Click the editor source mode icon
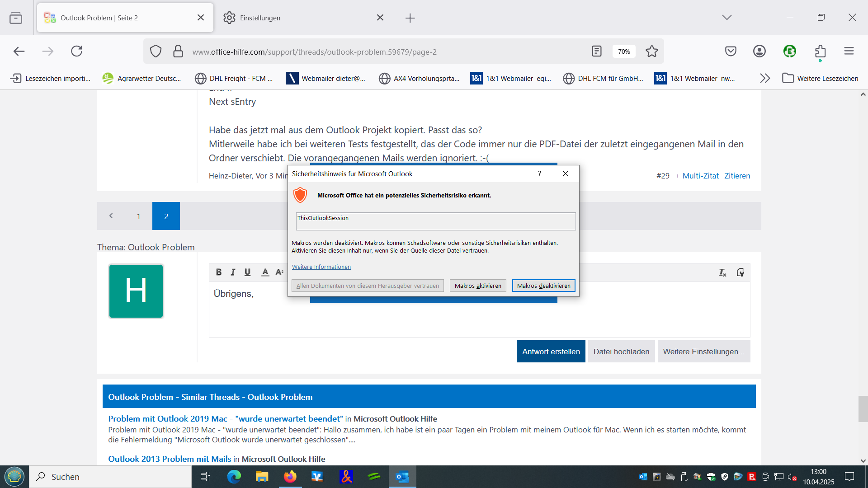868x488 pixels. click(740, 272)
